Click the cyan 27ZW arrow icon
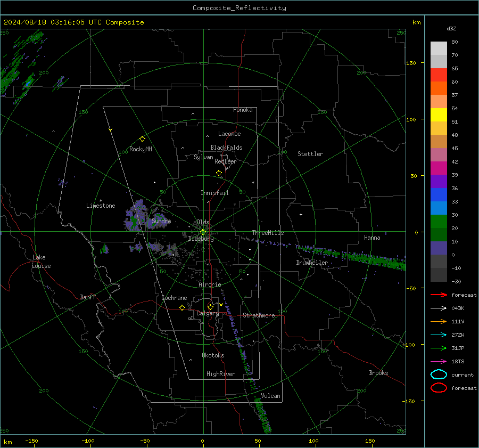The height and width of the screenshot is (448, 479). 439,335
